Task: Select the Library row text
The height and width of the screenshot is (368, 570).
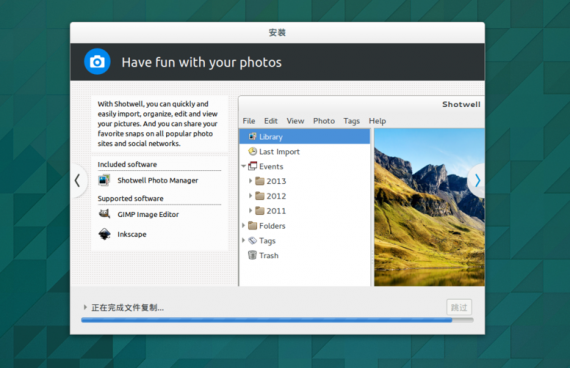Action: tap(271, 137)
